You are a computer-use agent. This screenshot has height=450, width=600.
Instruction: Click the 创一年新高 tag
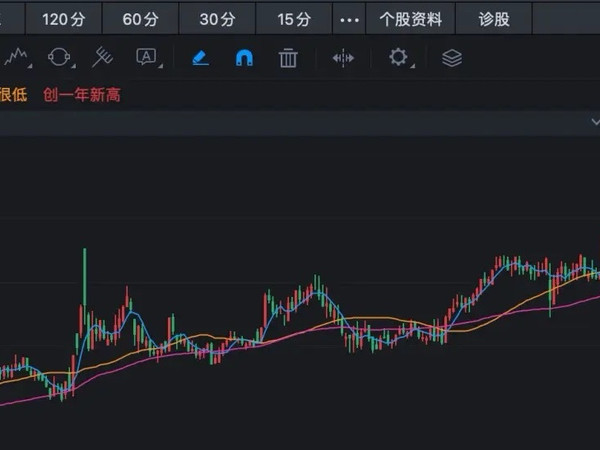pos(82,95)
